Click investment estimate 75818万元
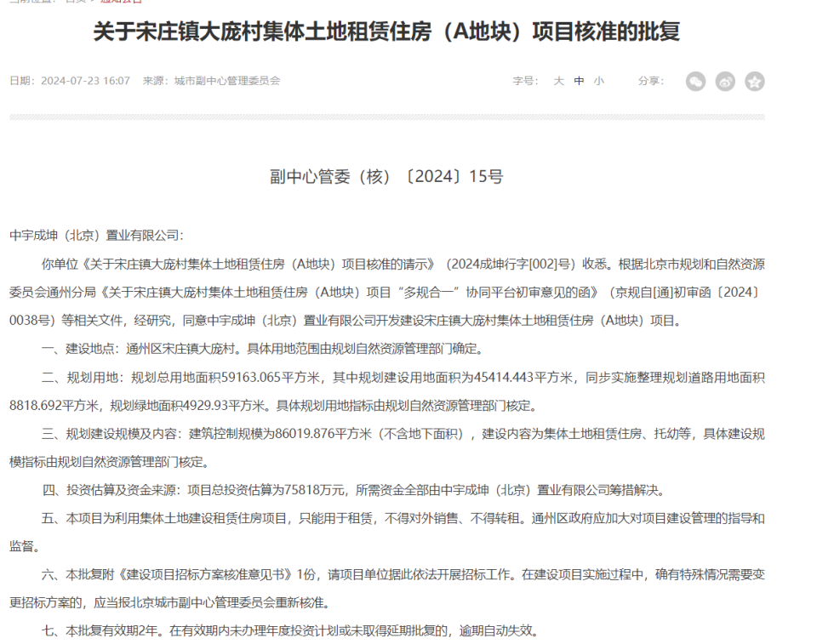 tap(315, 490)
